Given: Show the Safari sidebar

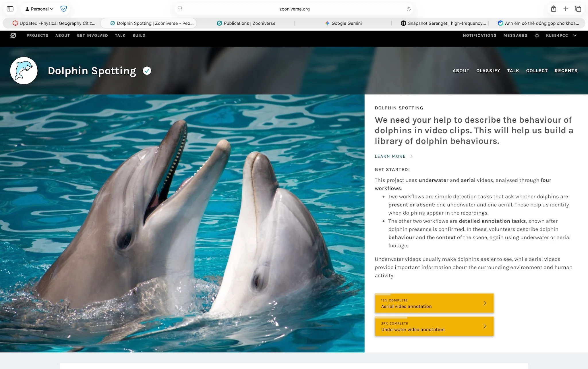Looking at the screenshot, I should coord(10,9).
